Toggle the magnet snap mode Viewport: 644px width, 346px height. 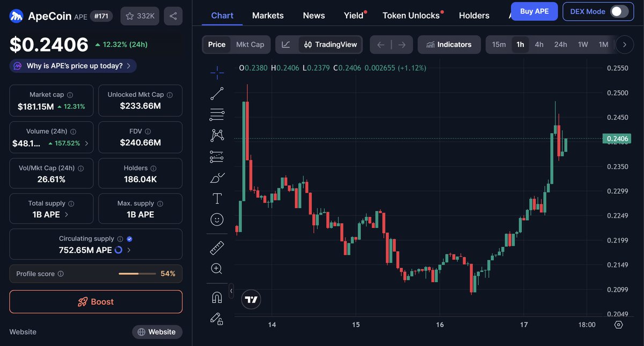click(x=217, y=297)
